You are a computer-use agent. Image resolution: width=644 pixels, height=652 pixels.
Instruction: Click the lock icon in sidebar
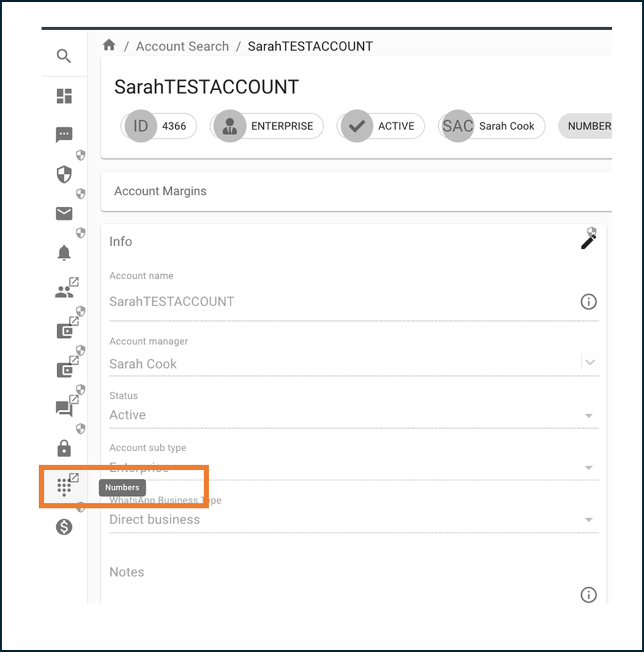(64, 448)
